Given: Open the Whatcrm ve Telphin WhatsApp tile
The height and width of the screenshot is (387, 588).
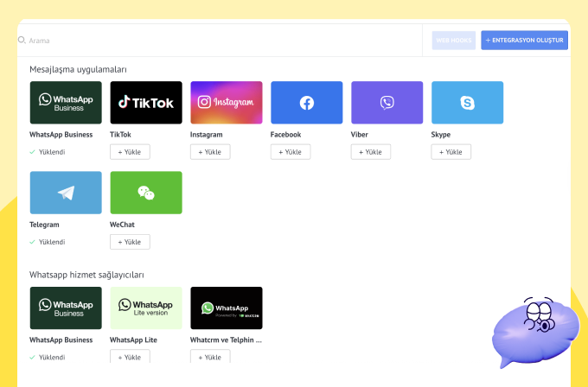Looking at the screenshot, I should coord(227,308).
